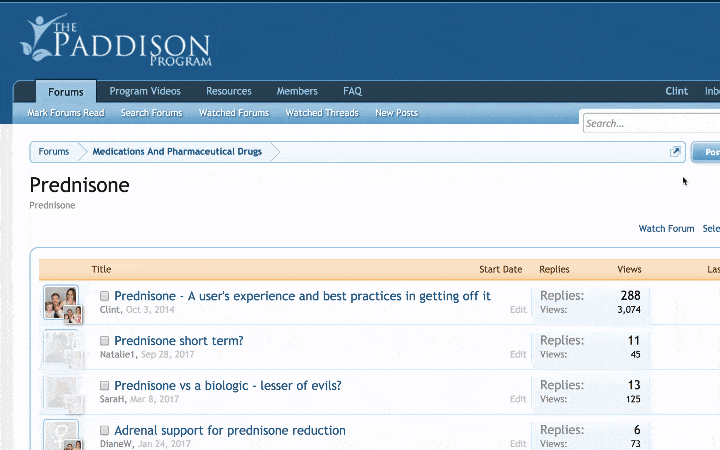Open the Members tab
The width and height of the screenshot is (720, 450).
point(297,91)
